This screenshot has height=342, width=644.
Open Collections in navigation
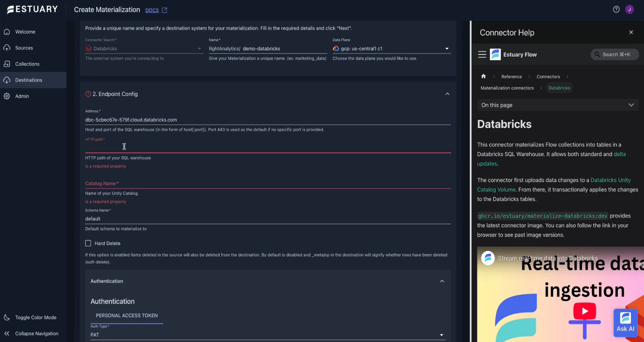27,64
